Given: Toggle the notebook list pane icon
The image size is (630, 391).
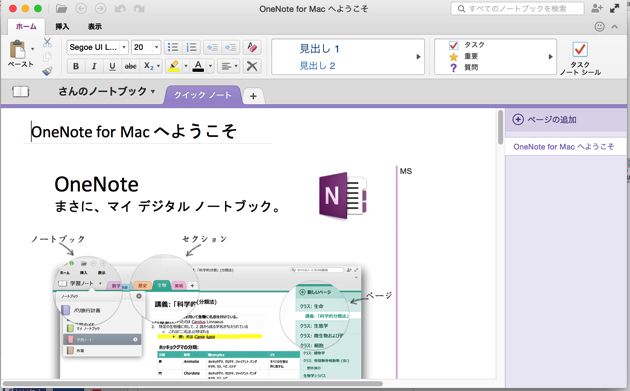Looking at the screenshot, I should [x=20, y=92].
